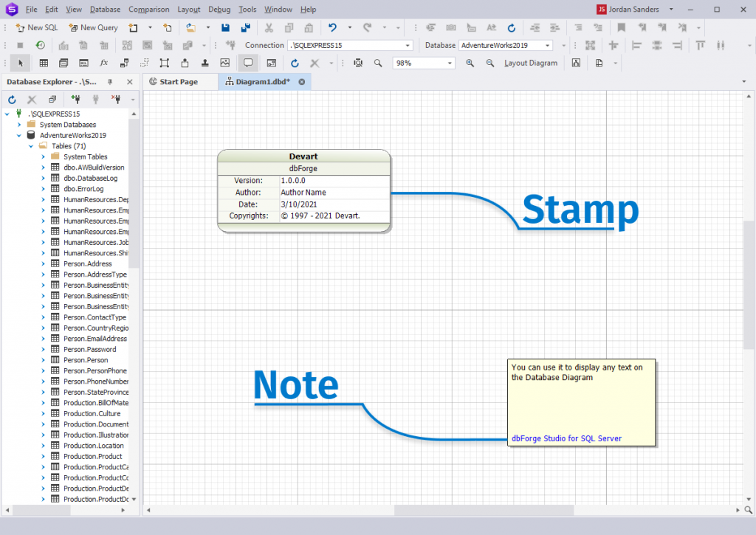Click the disconnect plug icon with red X

(116, 100)
